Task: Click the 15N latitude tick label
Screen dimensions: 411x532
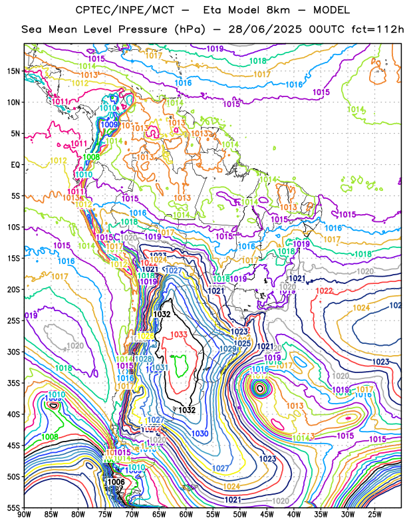Action: click(13, 71)
